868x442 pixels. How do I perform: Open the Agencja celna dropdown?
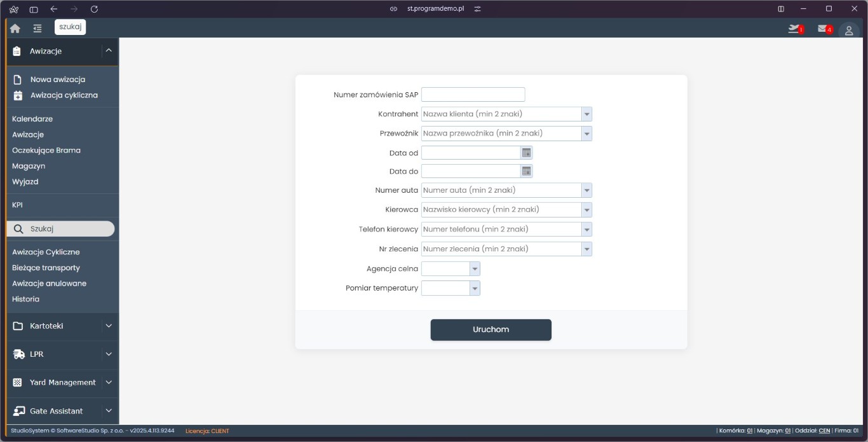[475, 269]
